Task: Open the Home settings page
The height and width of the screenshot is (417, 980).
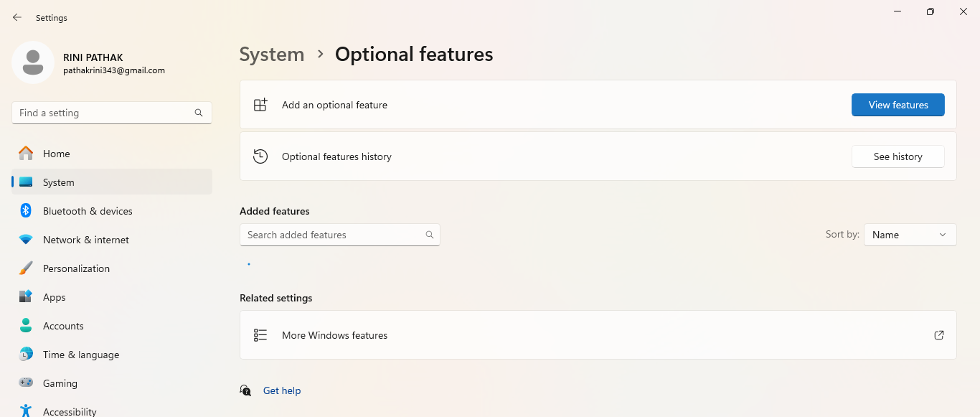Action: (56, 154)
